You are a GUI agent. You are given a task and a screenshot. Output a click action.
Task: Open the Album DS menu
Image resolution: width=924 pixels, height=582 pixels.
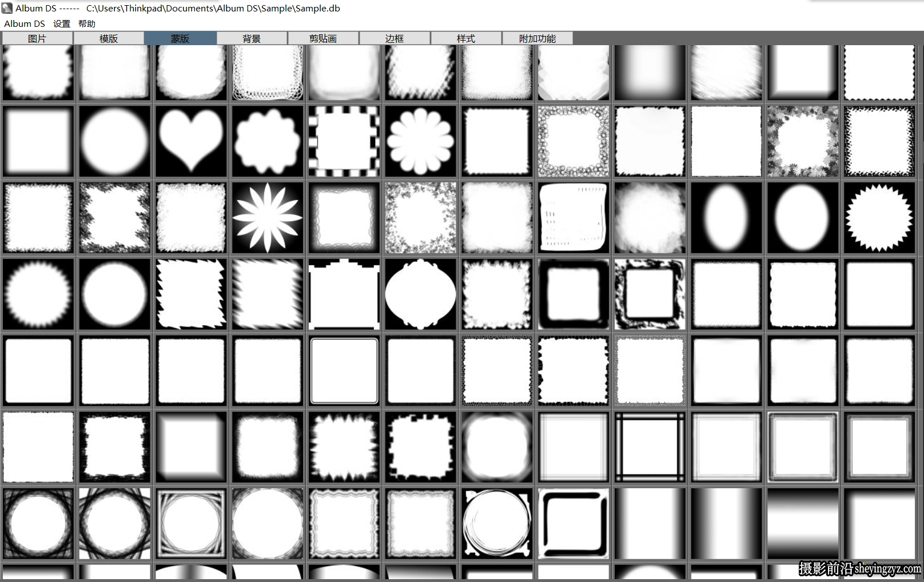click(x=25, y=23)
